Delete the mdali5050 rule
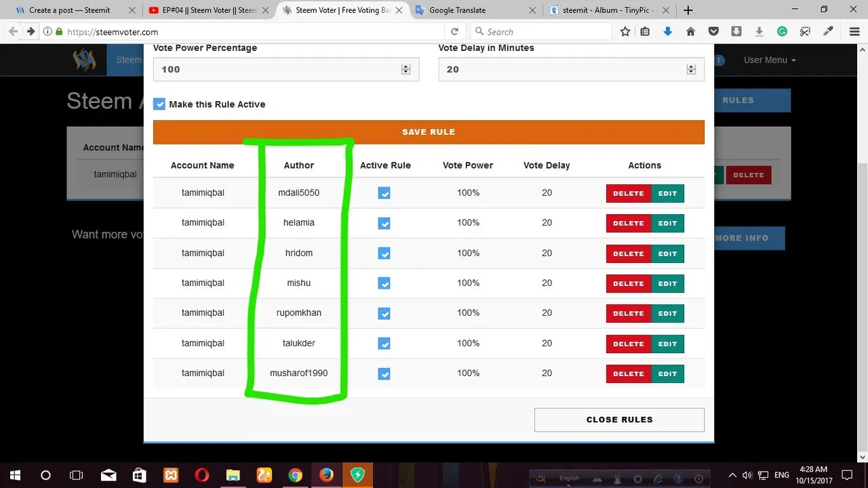Screen dimensions: 868x488 tap(629, 193)
